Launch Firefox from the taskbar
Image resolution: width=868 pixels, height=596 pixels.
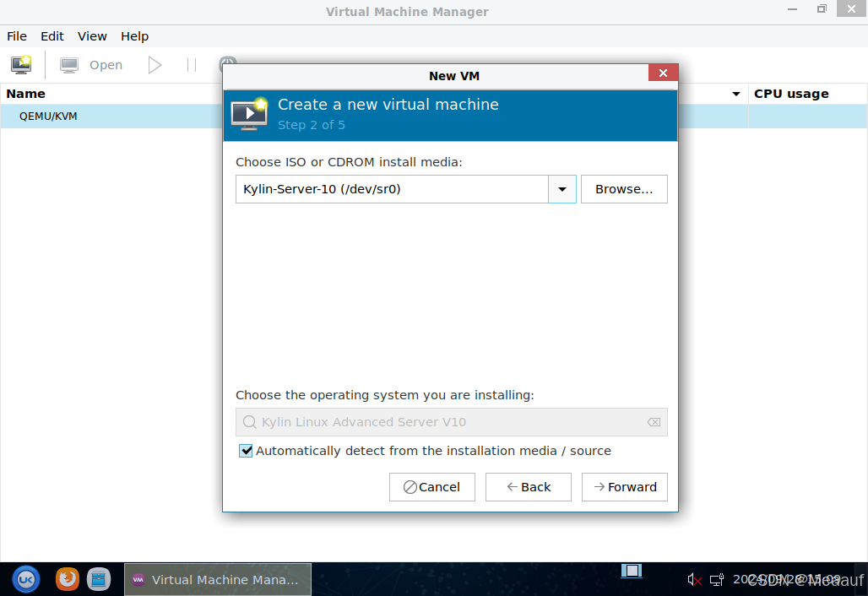click(68, 579)
